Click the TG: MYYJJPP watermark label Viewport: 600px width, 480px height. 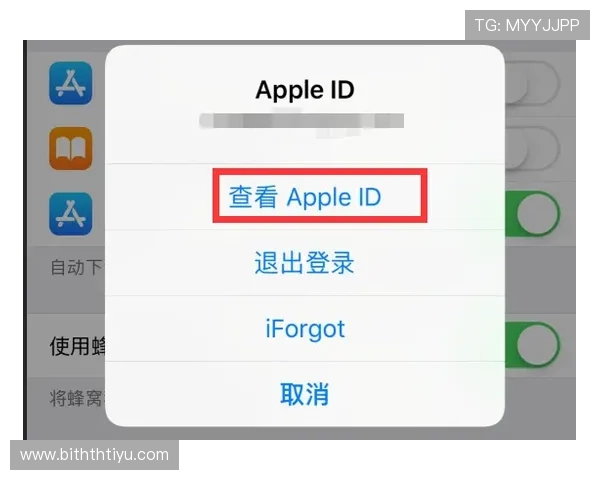coord(527,25)
